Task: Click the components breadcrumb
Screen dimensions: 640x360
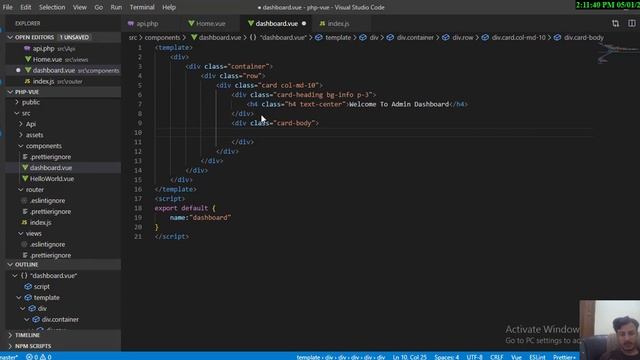Action: [x=162, y=38]
